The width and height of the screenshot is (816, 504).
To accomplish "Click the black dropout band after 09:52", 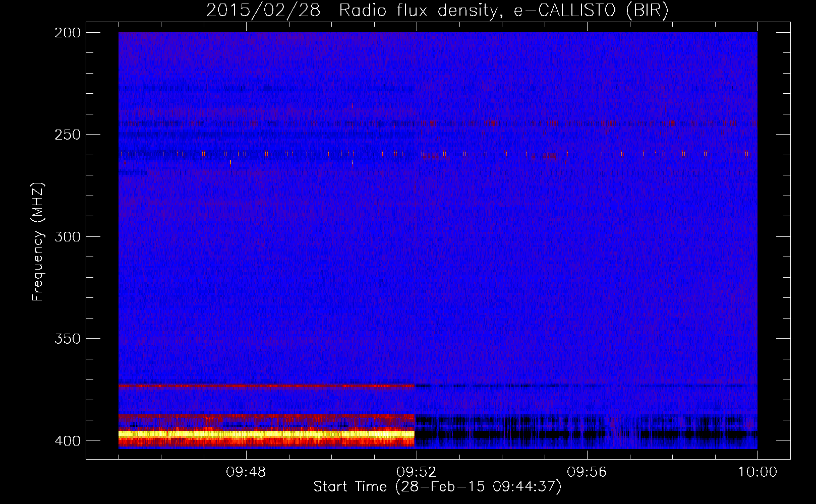I will [x=586, y=433].
